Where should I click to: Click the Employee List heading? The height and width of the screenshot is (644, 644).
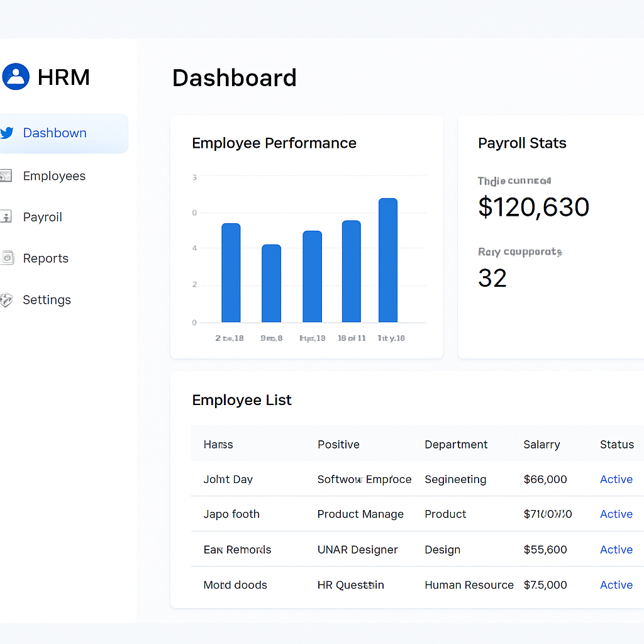(x=242, y=399)
